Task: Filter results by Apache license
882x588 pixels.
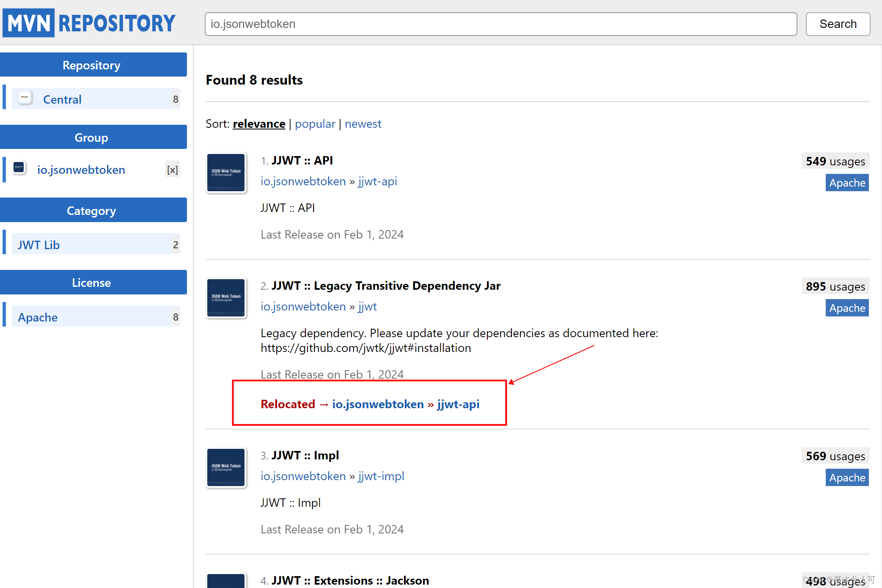Action: coord(37,317)
